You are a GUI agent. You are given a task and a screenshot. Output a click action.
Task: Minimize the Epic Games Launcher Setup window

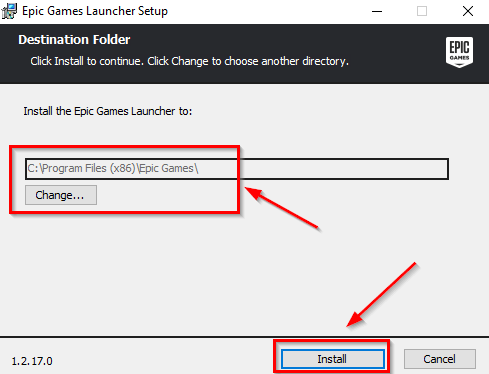click(x=377, y=11)
